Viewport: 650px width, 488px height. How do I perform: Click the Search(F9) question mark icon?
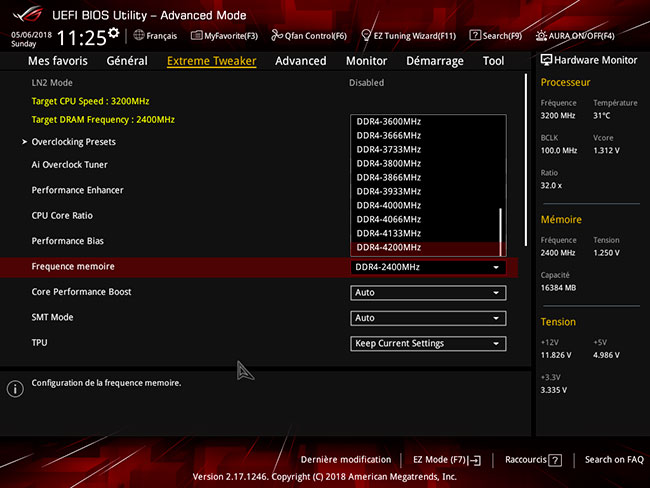[475, 35]
